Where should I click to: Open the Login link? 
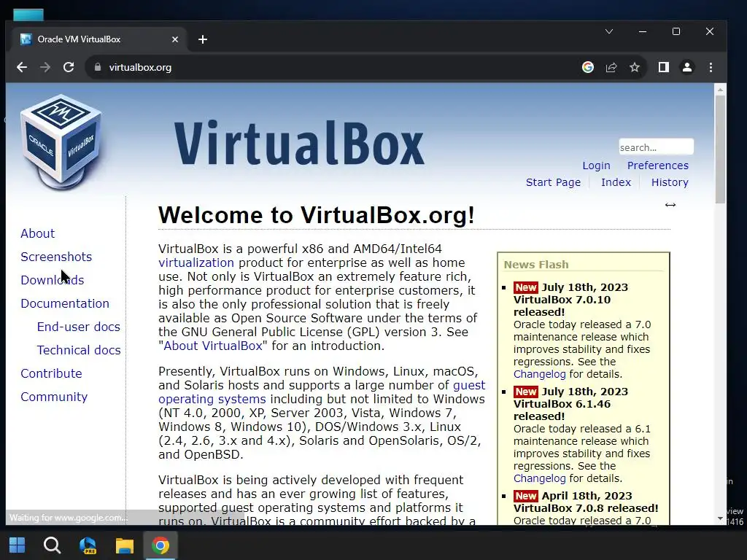pyautogui.click(x=596, y=166)
